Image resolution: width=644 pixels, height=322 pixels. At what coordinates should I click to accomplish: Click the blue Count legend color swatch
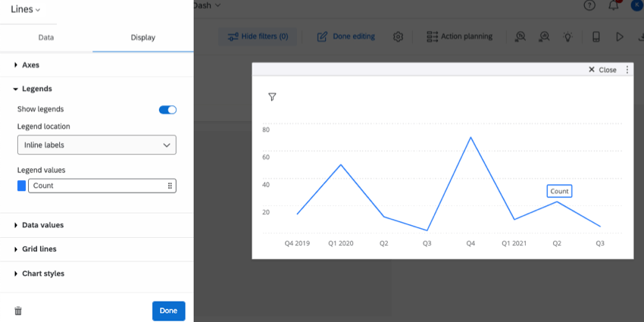tap(21, 186)
